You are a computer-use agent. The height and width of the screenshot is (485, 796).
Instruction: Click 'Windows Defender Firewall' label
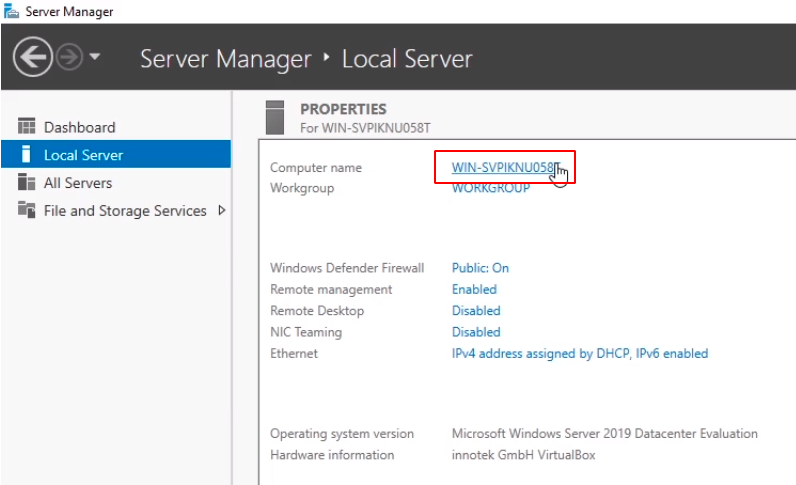point(347,268)
